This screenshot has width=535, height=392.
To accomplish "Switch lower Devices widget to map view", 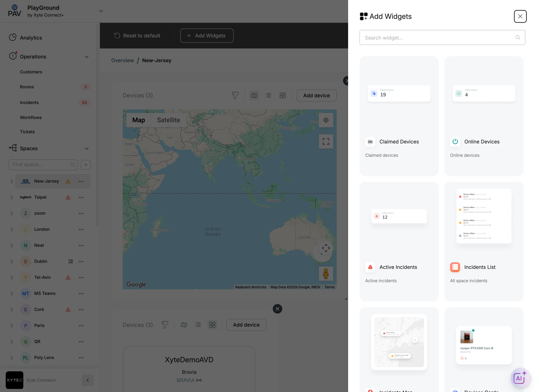I will pyautogui.click(x=184, y=325).
